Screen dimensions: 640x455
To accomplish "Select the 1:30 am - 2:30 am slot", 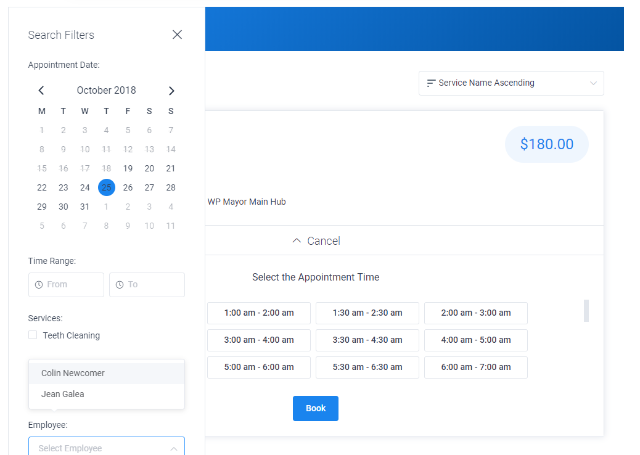I will click(x=367, y=313).
